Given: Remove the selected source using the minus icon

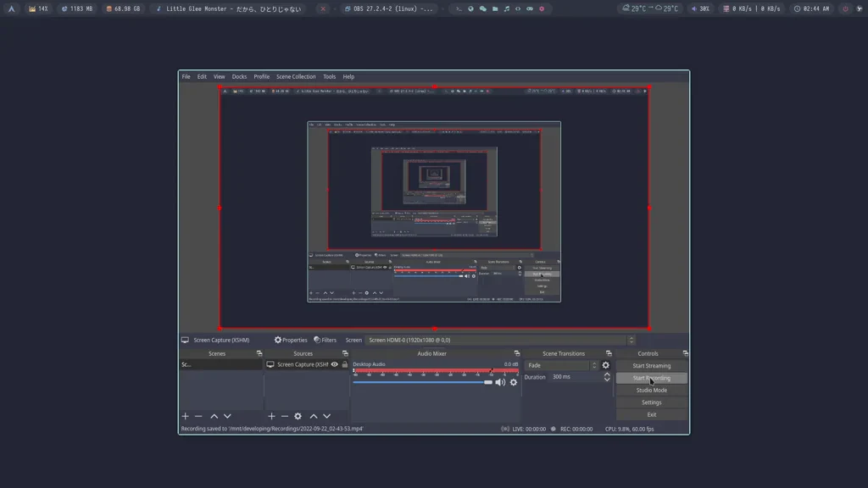Looking at the screenshot, I should pyautogui.click(x=284, y=415).
